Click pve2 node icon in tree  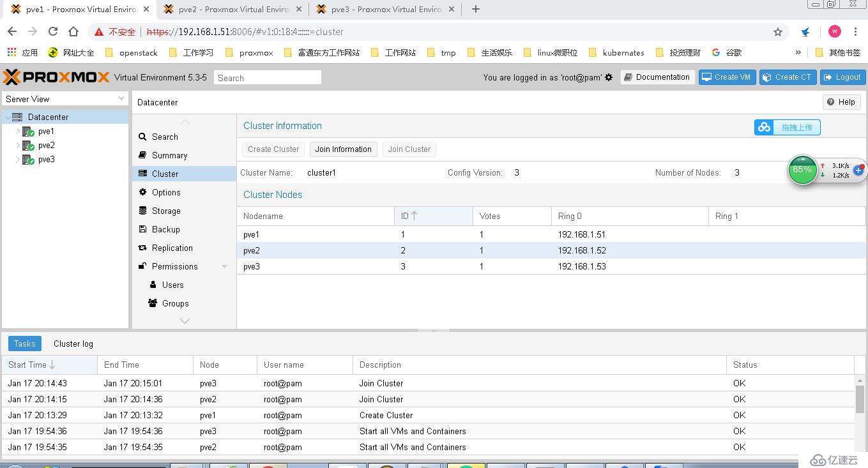pyautogui.click(x=29, y=146)
